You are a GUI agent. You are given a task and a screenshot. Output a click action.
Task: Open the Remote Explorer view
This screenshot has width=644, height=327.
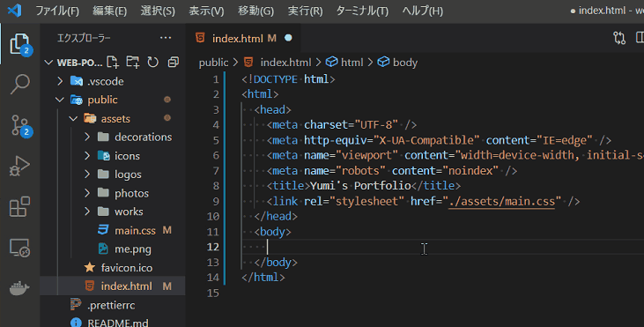(19, 248)
